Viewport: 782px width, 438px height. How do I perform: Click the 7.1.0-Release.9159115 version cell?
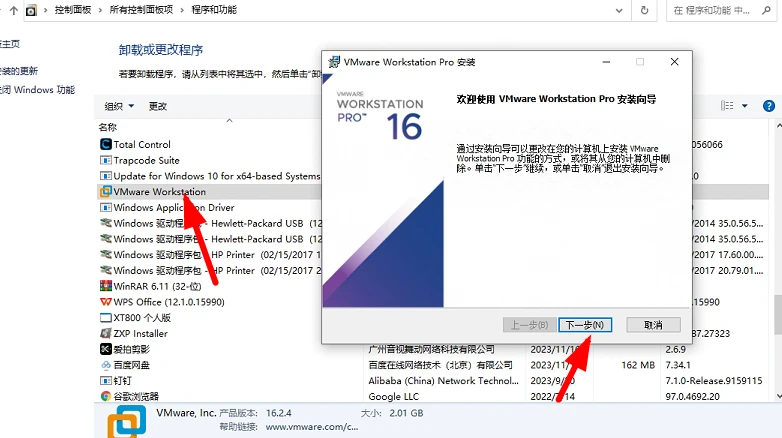click(714, 381)
